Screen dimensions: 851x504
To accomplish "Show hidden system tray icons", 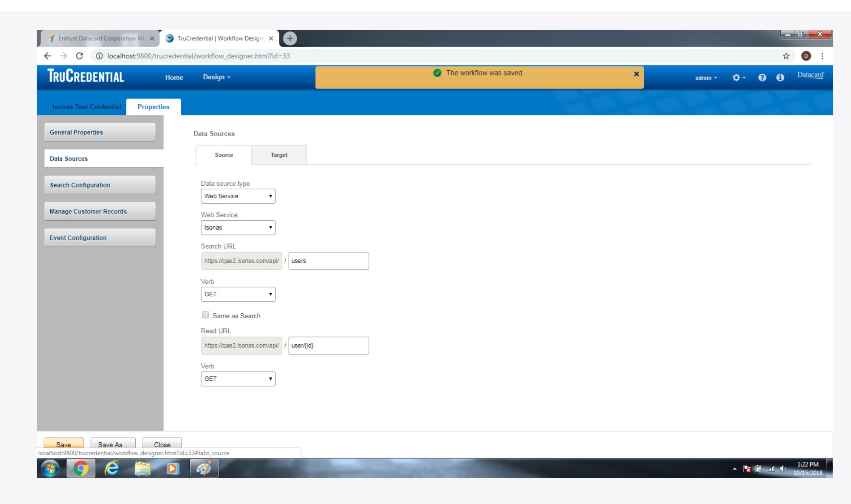I will [734, 469].
